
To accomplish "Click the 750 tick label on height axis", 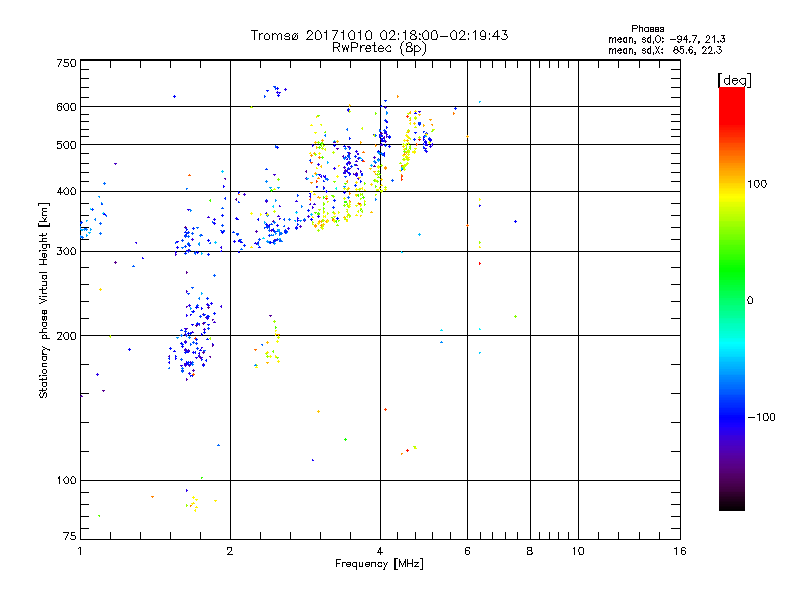I will 66,63.
